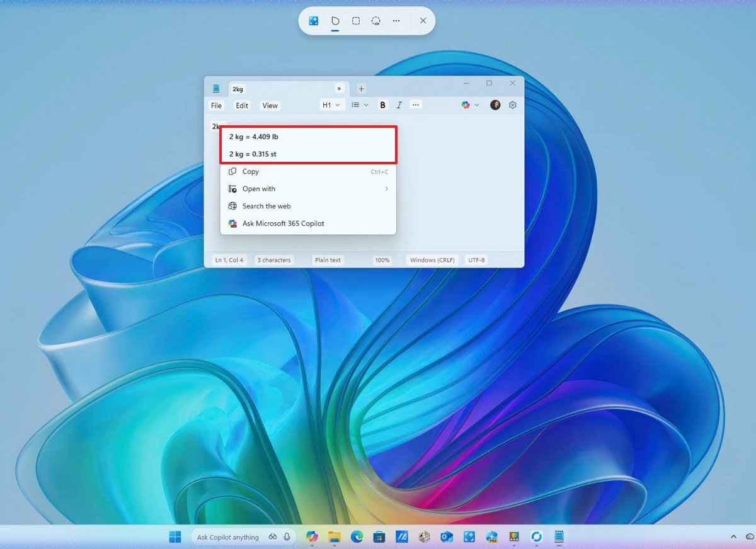Toggle bold formatting in Notepad
The height and width of the screenshot is (549, 756).
(x=382, y=105)
